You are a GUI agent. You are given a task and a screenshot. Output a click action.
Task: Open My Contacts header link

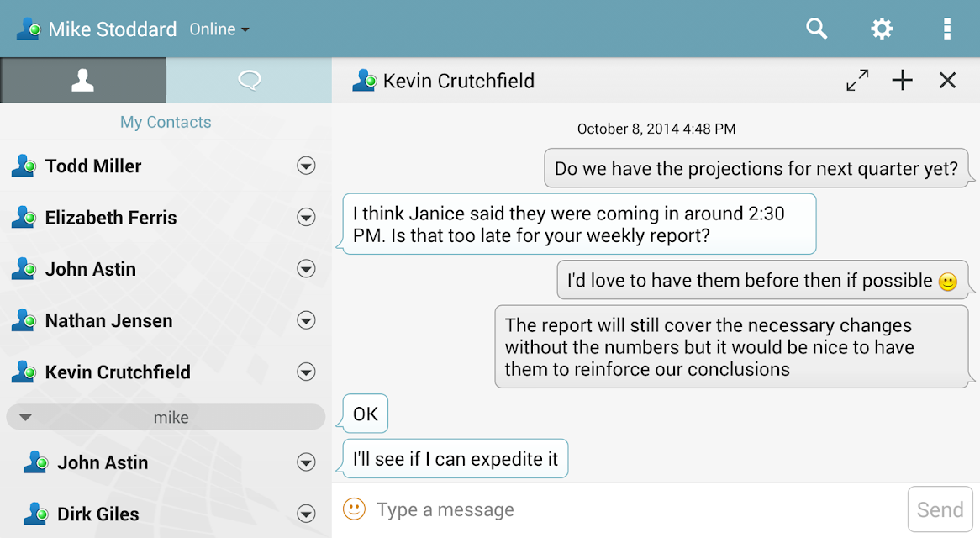pyautogui.click(x=166, y=122)
